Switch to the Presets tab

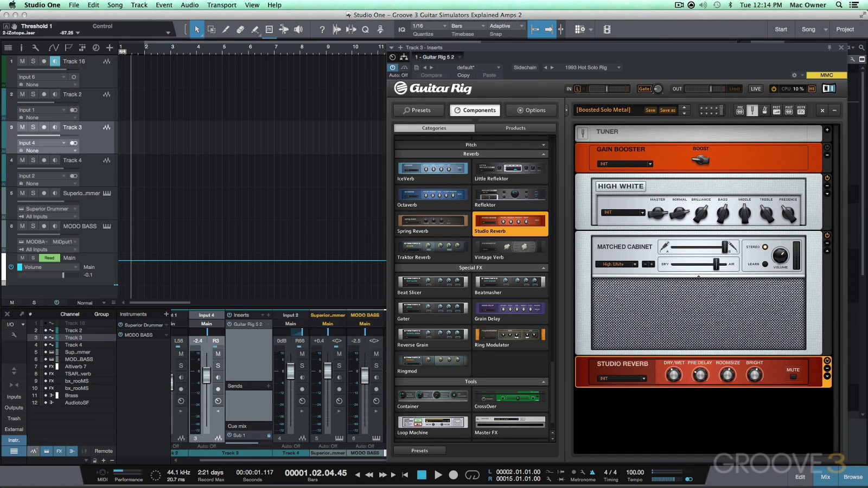417,110
